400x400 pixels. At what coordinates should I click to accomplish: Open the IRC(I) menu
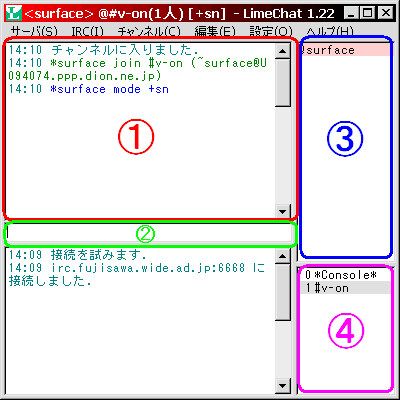[88, 31]
